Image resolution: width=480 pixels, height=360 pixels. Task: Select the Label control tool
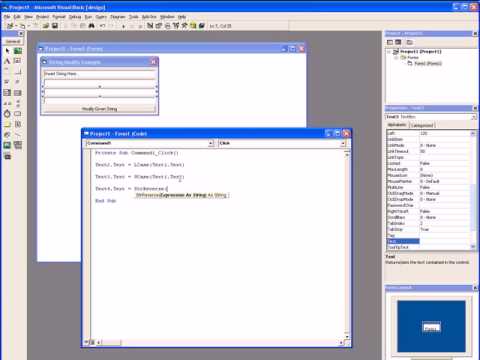[x=7, y=61]
